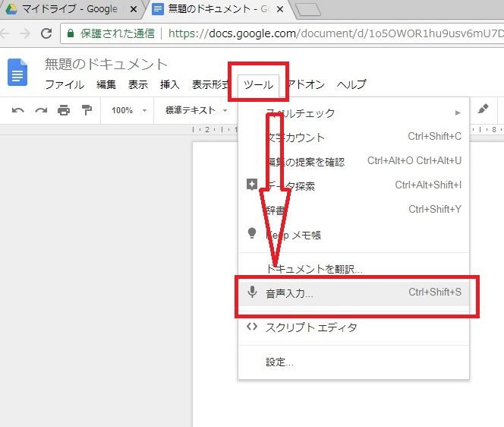Open the ファイル menu

pos(65,84)
